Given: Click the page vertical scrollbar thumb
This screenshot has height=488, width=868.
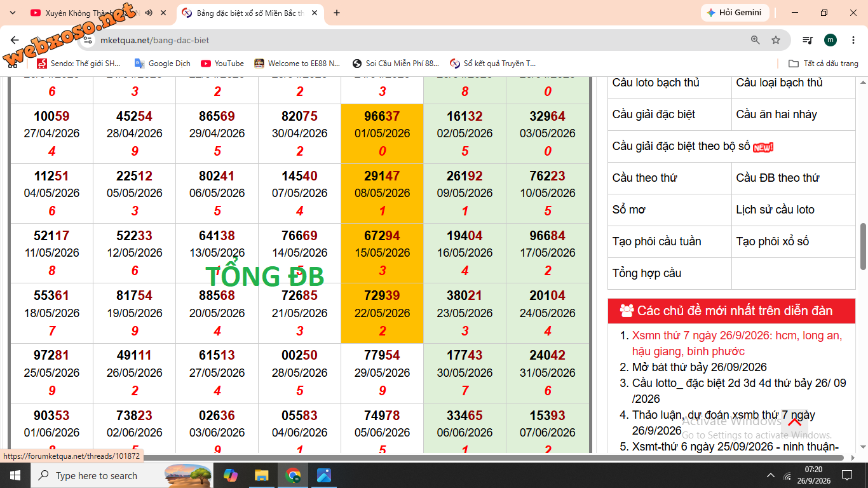Looking at the screenshot, I should click(863, 247).
